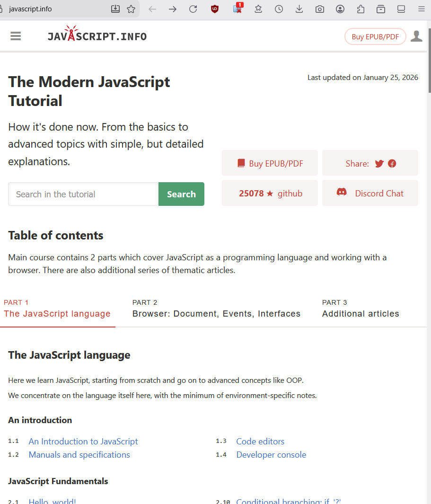Open browser downloads via downloads icon
The width and height of the screenshot is (431, 504).
(299, 9)
